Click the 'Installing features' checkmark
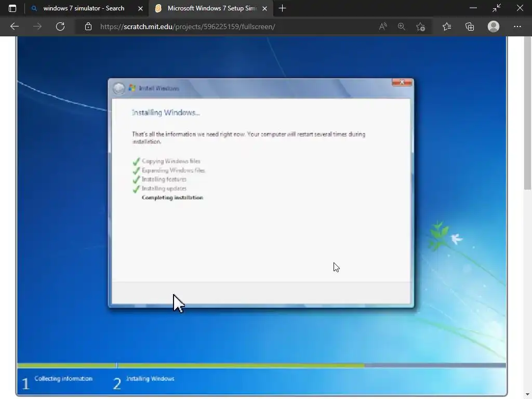 coord(137,180)
